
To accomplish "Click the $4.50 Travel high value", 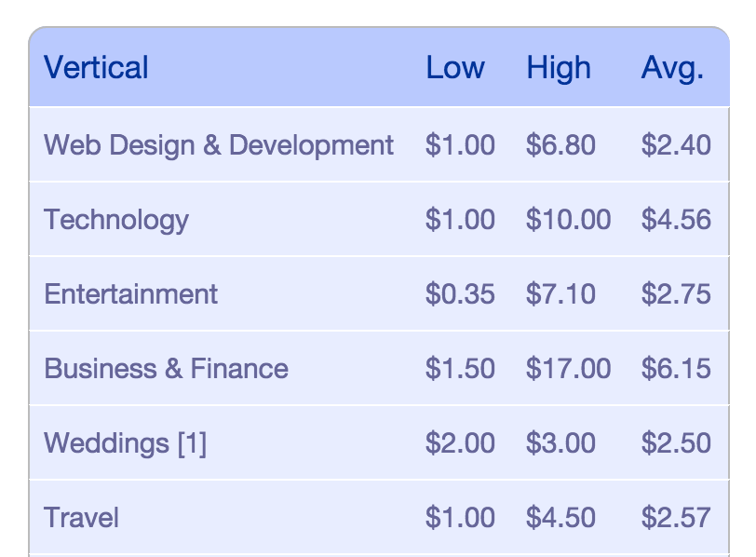I will 560,518.
